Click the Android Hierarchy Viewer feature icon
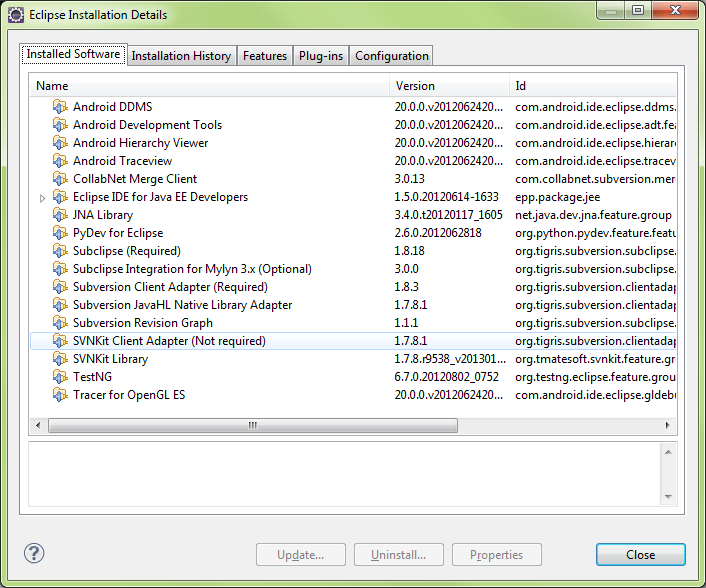Screen dimensions: 706x588 (x=60, y=143)
